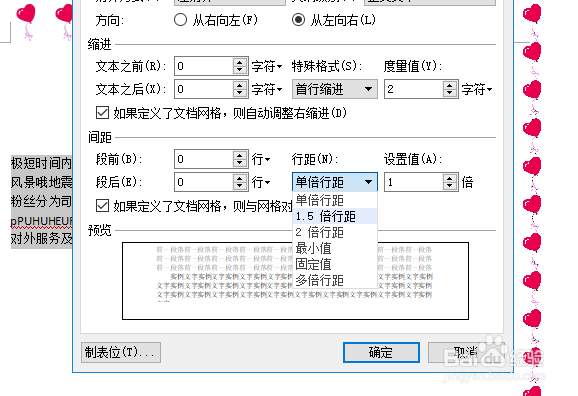Choose 1.5 倍行距 from the list
578x396 pixels.
pos(335,216)
